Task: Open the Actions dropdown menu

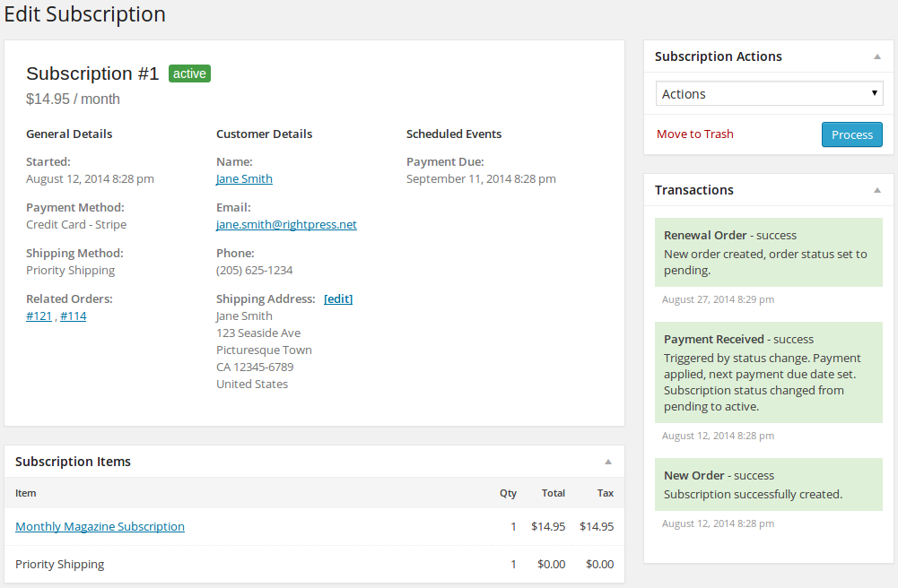Action: [x=769, y=94]
